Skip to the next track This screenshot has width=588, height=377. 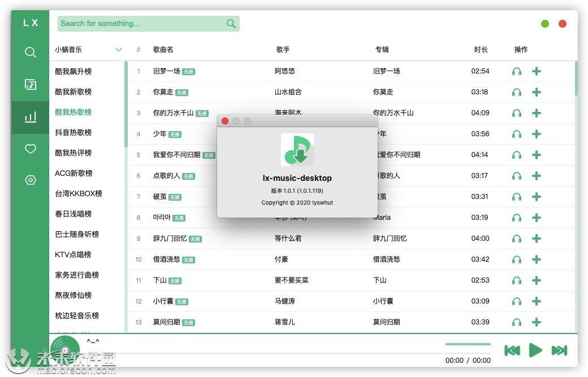pyautogui.click(x=559, y=350)
